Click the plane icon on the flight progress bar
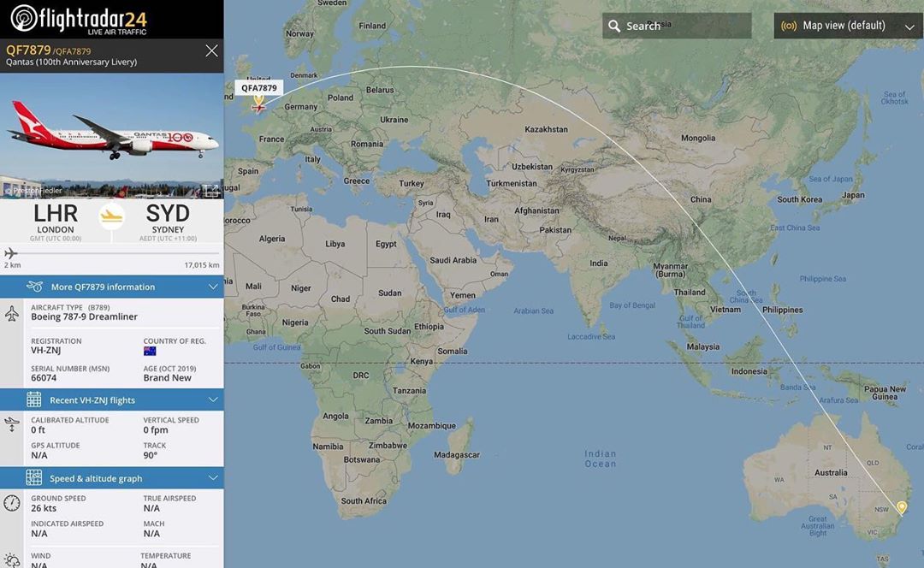The image size is (924, 568). (11, 253)
